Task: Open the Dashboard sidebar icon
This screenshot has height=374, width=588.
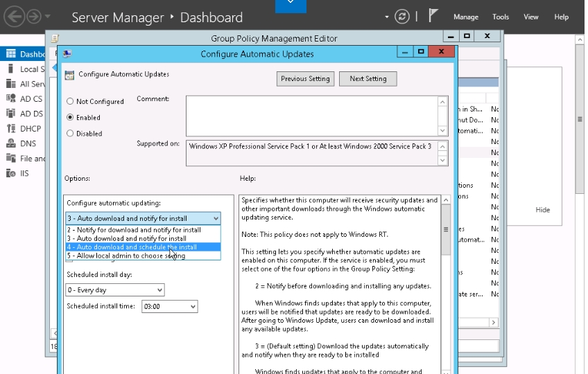Action: (x=11, y=53)
